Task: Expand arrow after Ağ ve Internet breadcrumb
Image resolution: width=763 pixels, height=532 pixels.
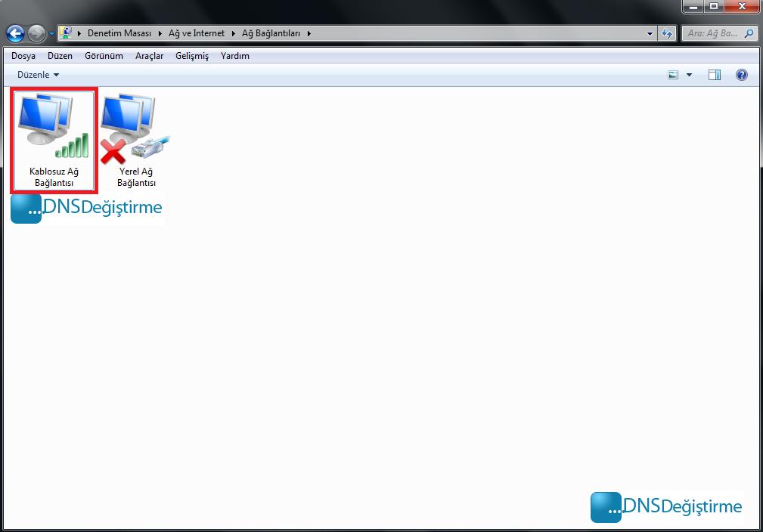Action: (x=234, y=33)
